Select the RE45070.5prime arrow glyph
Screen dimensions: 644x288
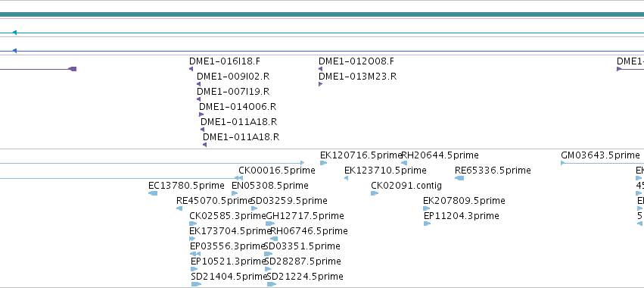coord(179,208)
